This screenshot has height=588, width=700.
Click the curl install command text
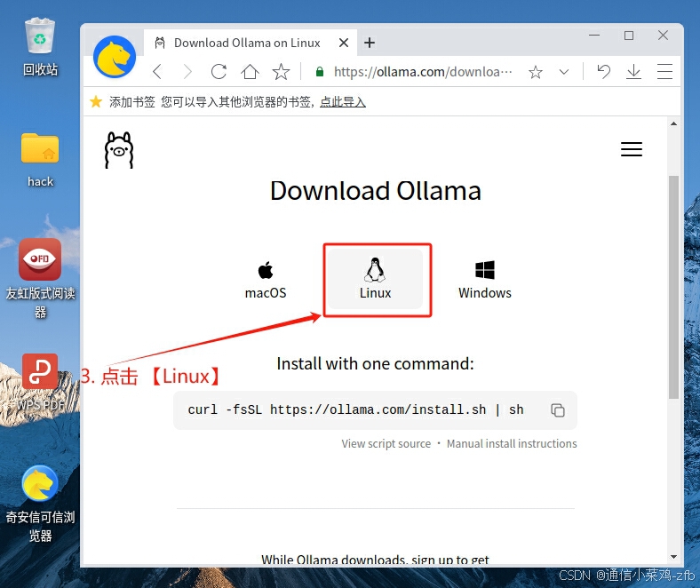coord(356,409)
